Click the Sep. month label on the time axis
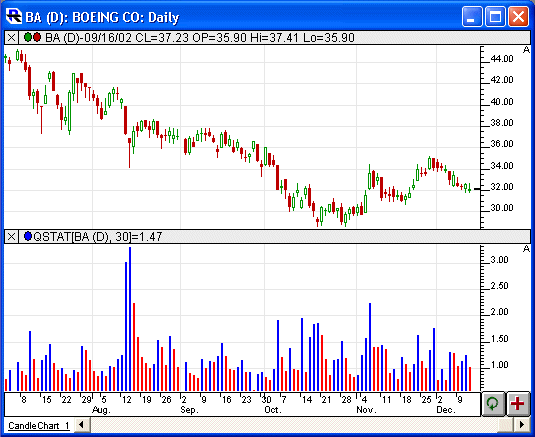 (189, 410)
